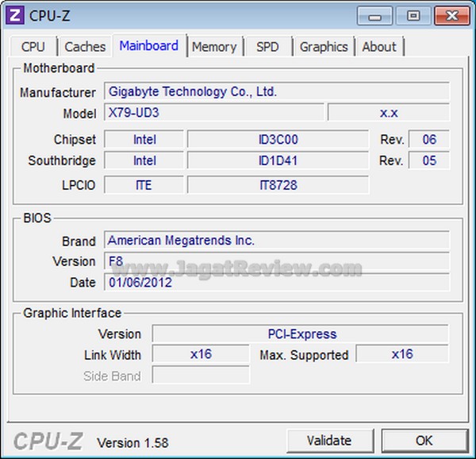Viewport: 476px width, 459px height.
Task: Click the Version 1.58 label
Action: tap(132, 442)
